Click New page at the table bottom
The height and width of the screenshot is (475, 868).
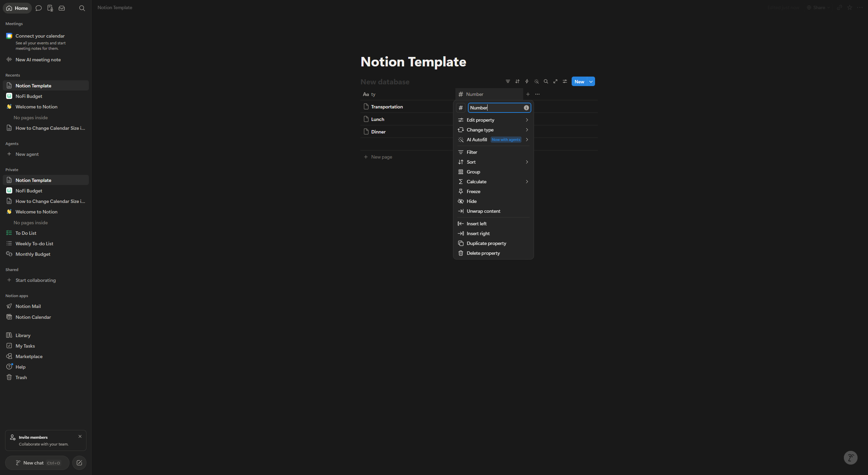click(x=378, y=157)
